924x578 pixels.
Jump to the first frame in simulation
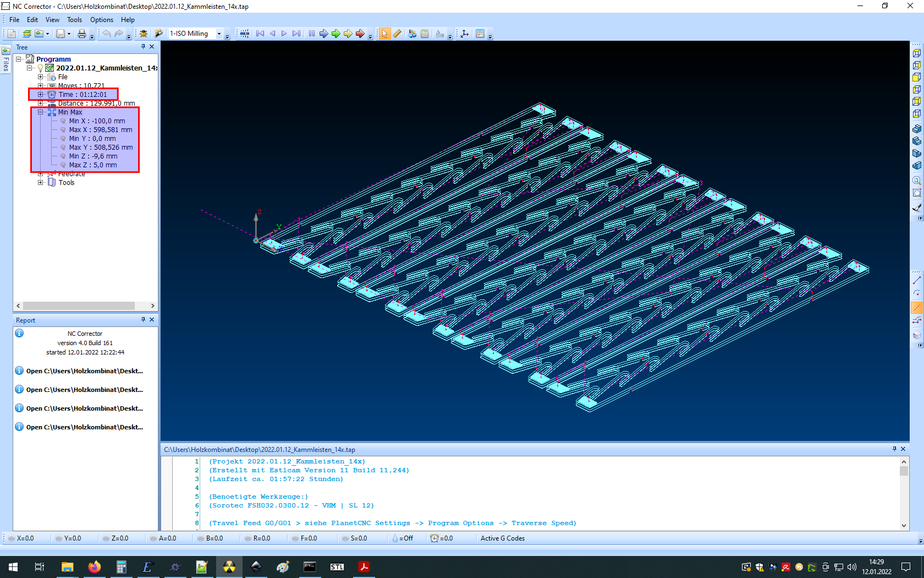260,34
